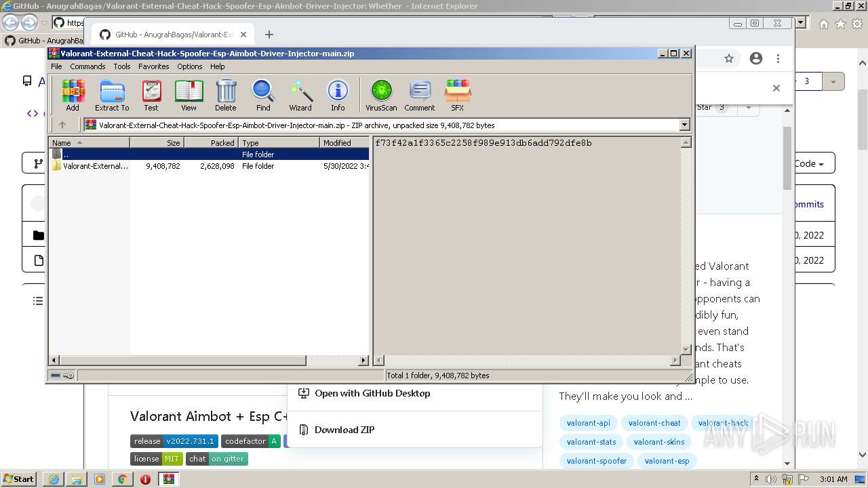Dismiss Chrome download bar with X
868x488 pixels.
click(776, 88)
